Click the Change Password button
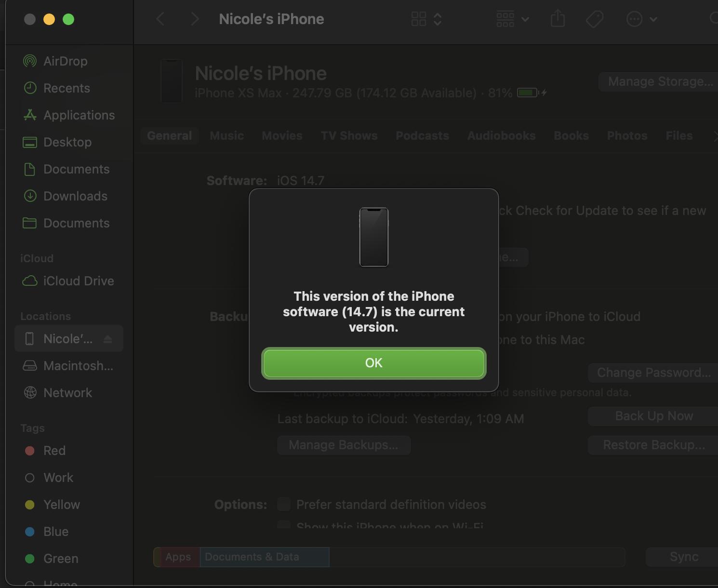Screen dimensions: 718x588 tap(653, 373)
